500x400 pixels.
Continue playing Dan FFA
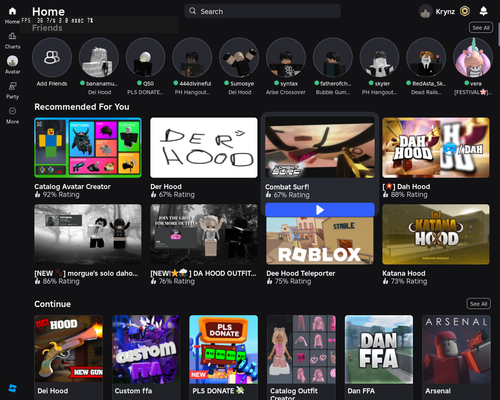[x=379, y=349]
